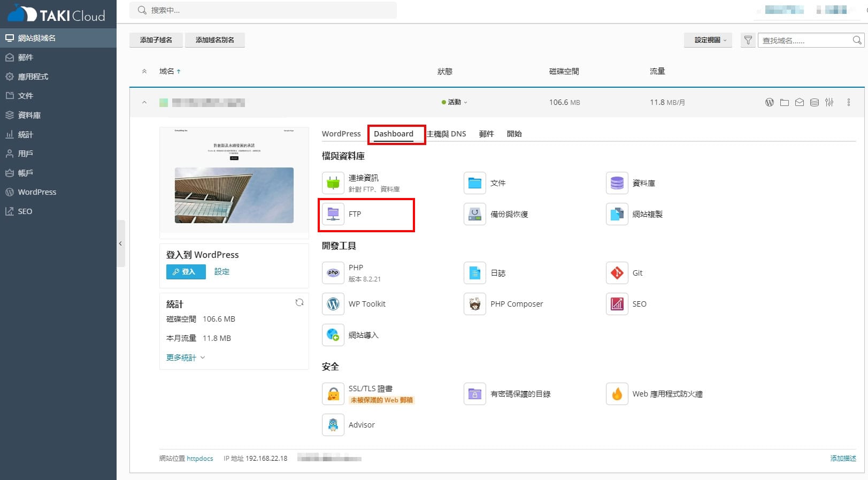
Task: Open 備份與恢復 backup icon
Action: 475,214
